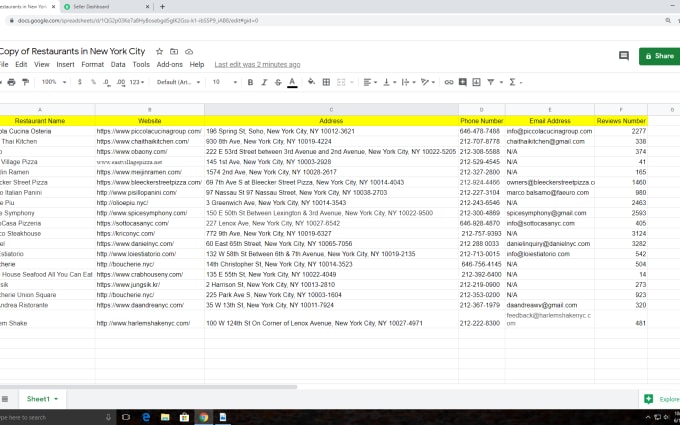
Task: Open the more number formats dropdown
Action: [137, 82]
